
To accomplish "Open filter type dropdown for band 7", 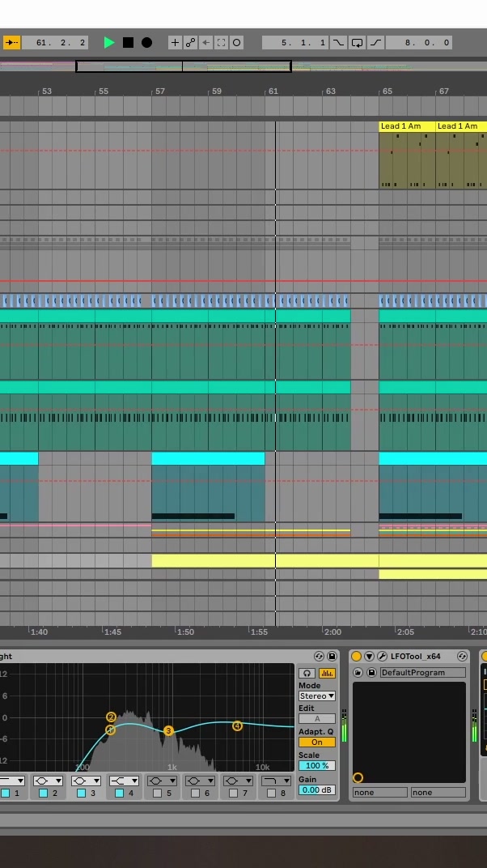I will click(x=239, y=781).
